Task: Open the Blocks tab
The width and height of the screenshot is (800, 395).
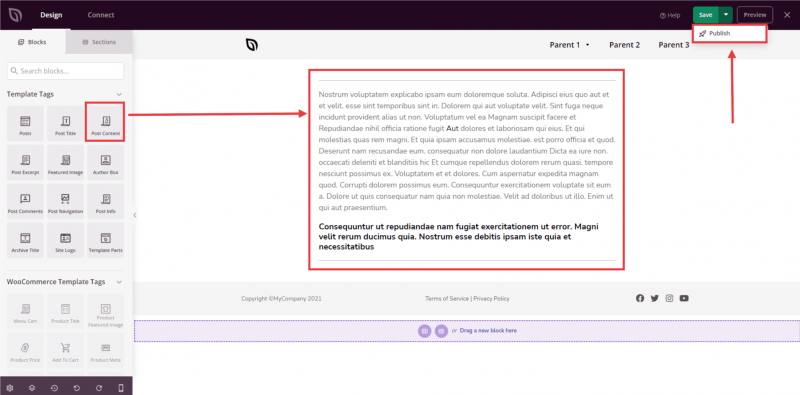Action: point(33,42)
